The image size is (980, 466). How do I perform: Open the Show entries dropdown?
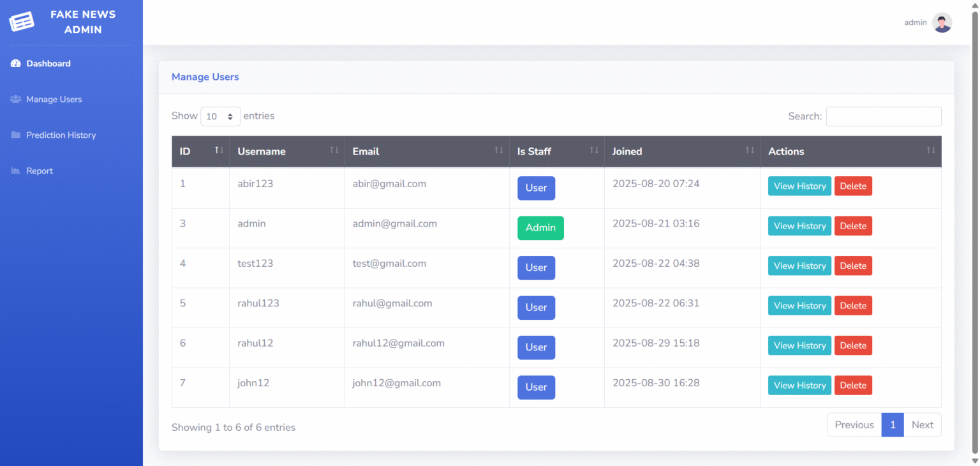click(x=221, y=116)
